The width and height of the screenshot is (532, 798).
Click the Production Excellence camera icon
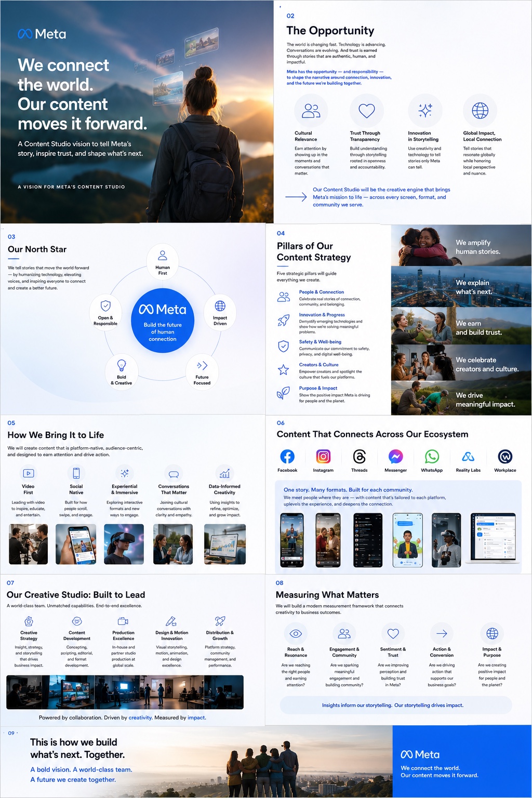pos(123,621)
